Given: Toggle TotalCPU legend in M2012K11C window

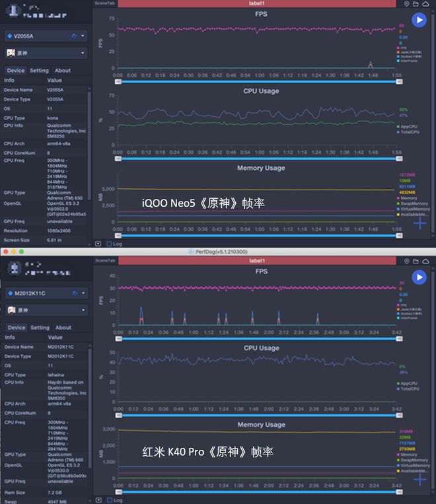Looking at the screenshot, I should click(408, 388).
